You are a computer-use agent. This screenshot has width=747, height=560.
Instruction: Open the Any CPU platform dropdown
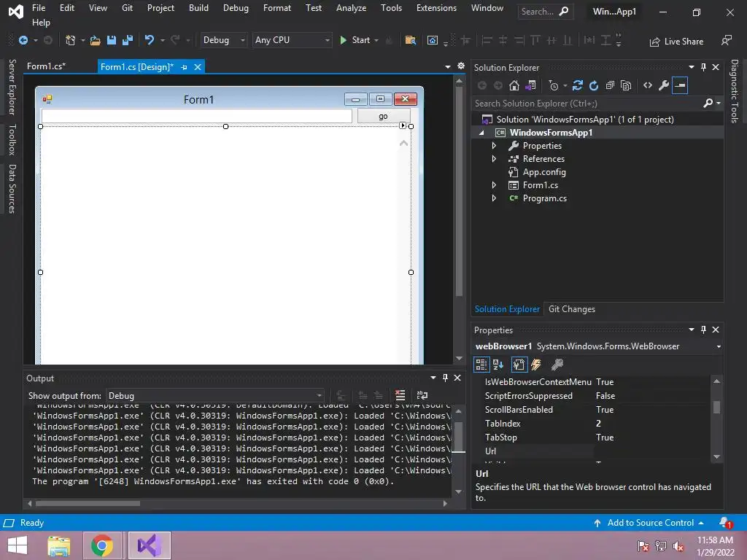tap(292, 41)
